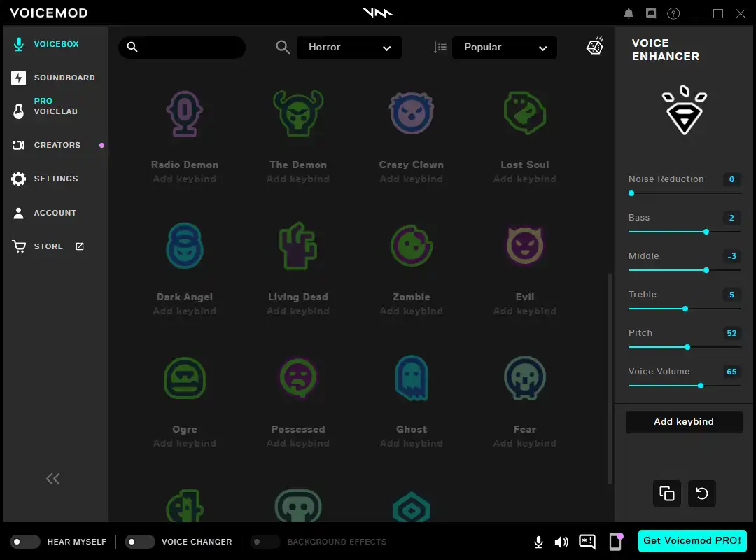Add keybind for Ghost
Screen dimensions: 756x560
pyautogui.click(x=412, y=443)
